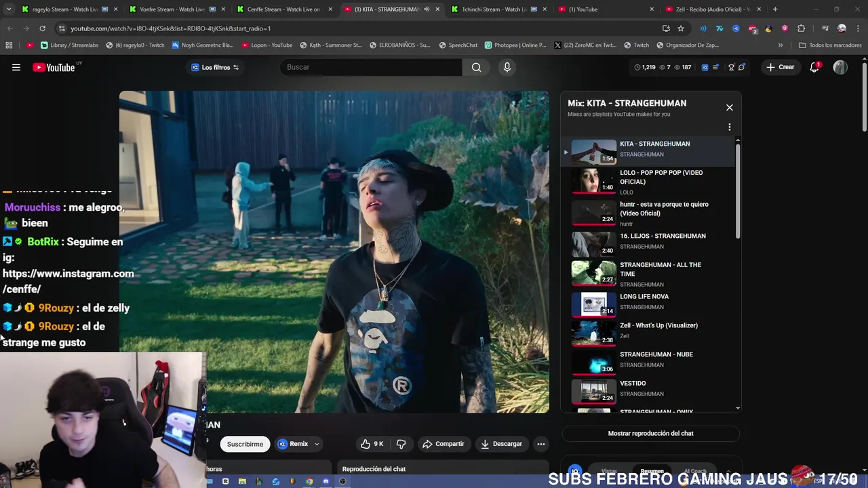
Task: Like the video with thumbs up
Action: [x=372, y=444]
